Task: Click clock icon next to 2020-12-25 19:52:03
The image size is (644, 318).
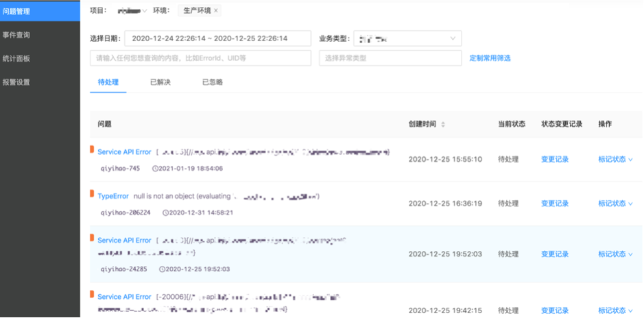Action: click(x=162, y=269)
